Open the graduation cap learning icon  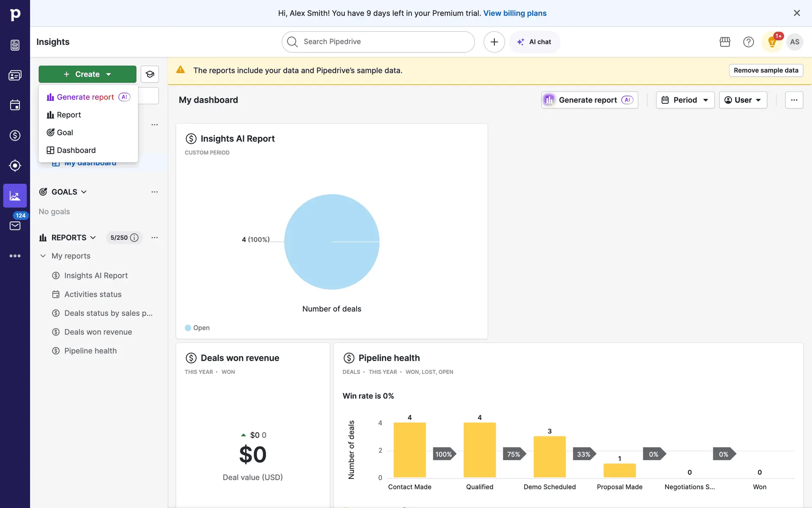(x=150, y=74)
